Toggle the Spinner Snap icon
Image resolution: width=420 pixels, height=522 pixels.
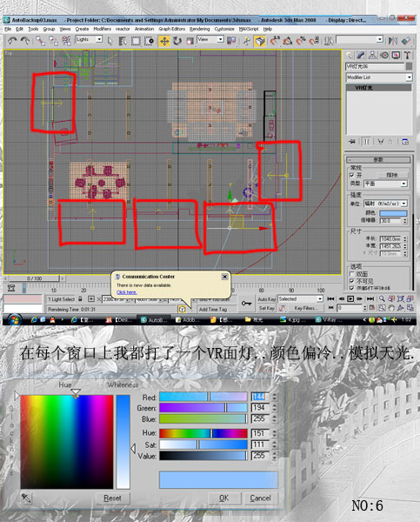tap(314, 41)
